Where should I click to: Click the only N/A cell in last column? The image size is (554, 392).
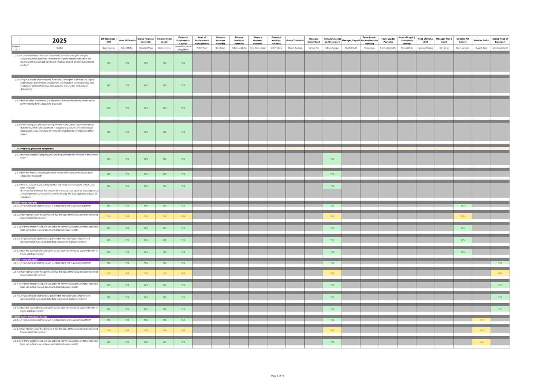pyautogui.click(x=500, y=273)
